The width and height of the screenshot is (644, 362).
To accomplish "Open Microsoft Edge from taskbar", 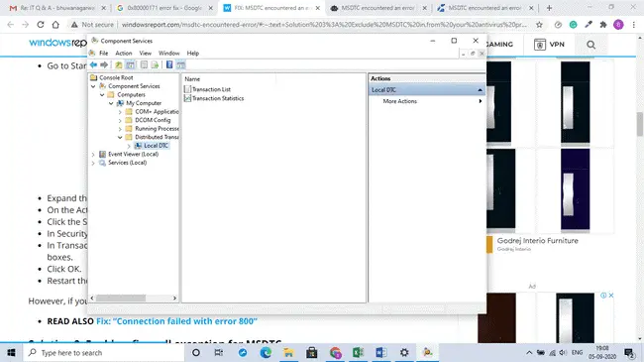I will pyautogui.click(x=266, y=352).
